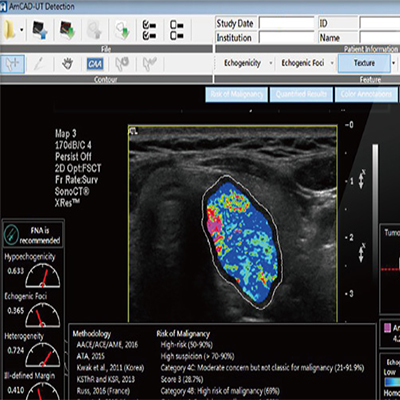Switch to Quantified Results tab

click(301, 94)
